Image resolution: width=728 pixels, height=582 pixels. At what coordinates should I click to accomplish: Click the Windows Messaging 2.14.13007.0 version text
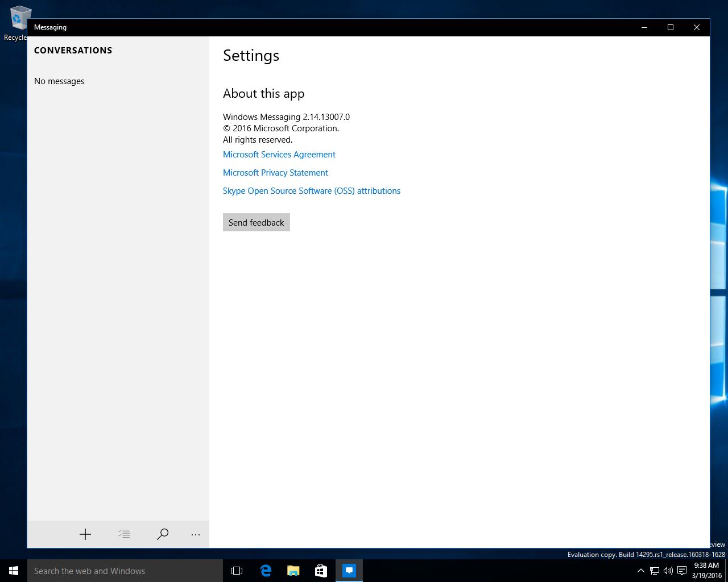286,117
